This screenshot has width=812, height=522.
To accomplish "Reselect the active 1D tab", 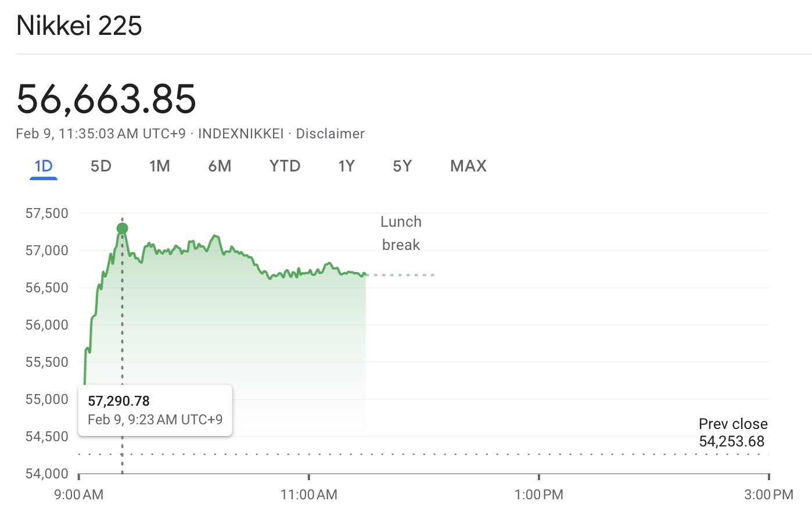I will [43, 166].
